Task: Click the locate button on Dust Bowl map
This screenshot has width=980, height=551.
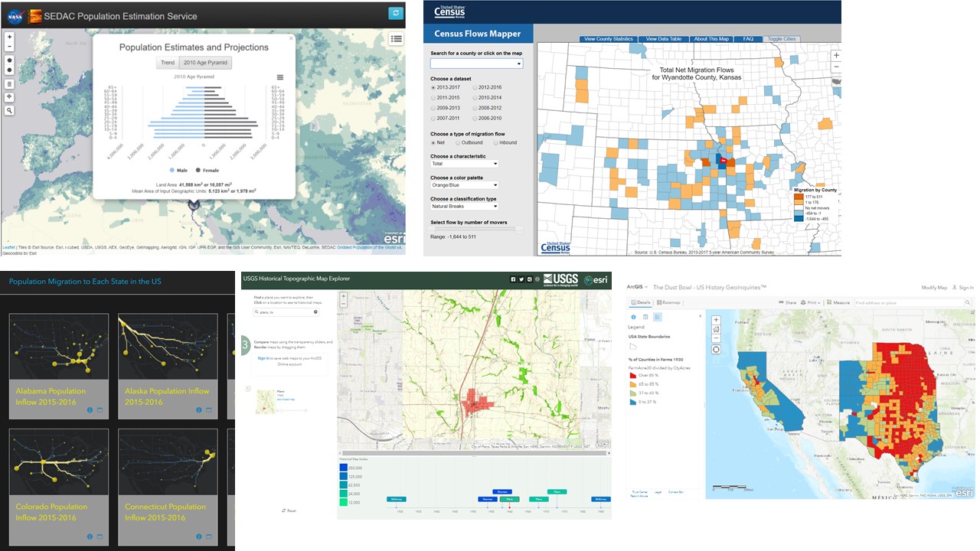Action: (x=716, y=350)
